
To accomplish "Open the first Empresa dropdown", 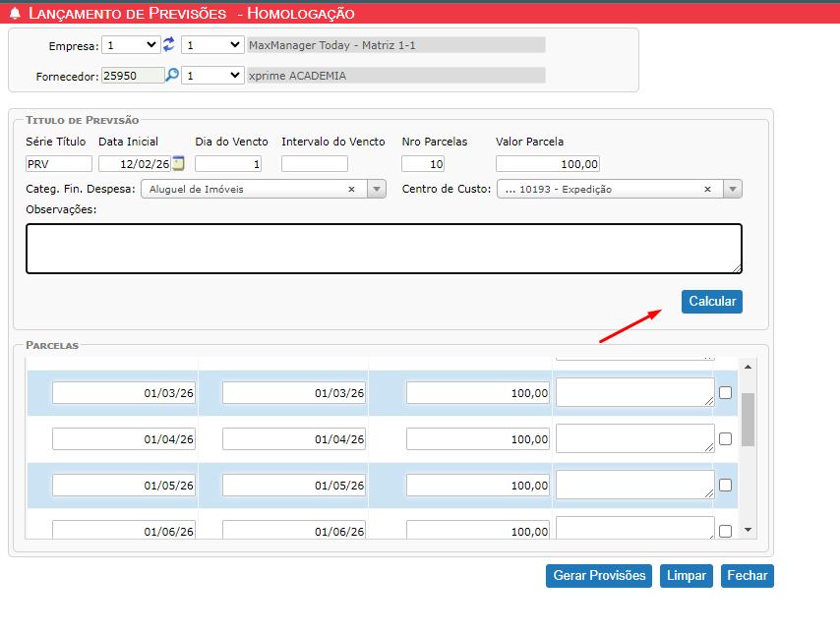I will click(x=130, y=44).
